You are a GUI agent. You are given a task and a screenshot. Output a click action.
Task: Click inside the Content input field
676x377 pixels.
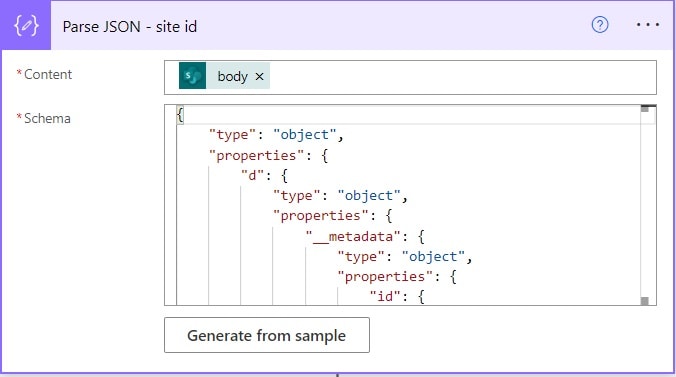pyautogui.click(x=410, y=78)
